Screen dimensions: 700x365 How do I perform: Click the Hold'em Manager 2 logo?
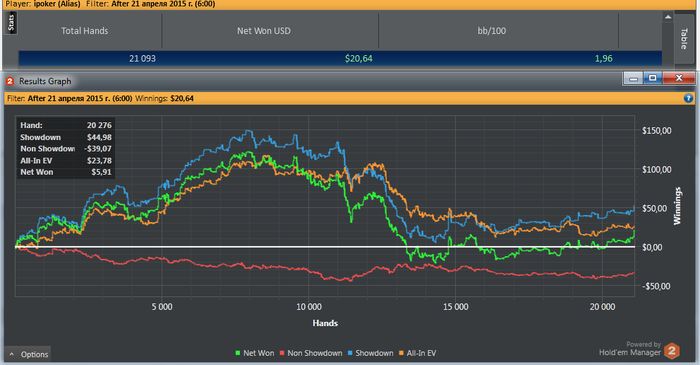coord(672,351)
